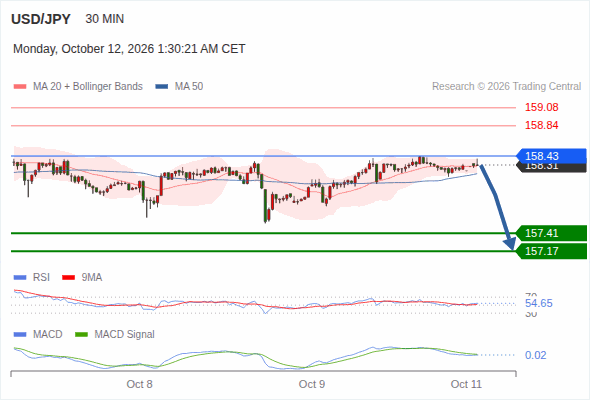Click the USD/JPY pair title
590x400 pixels.
click(x=41, y=19)
